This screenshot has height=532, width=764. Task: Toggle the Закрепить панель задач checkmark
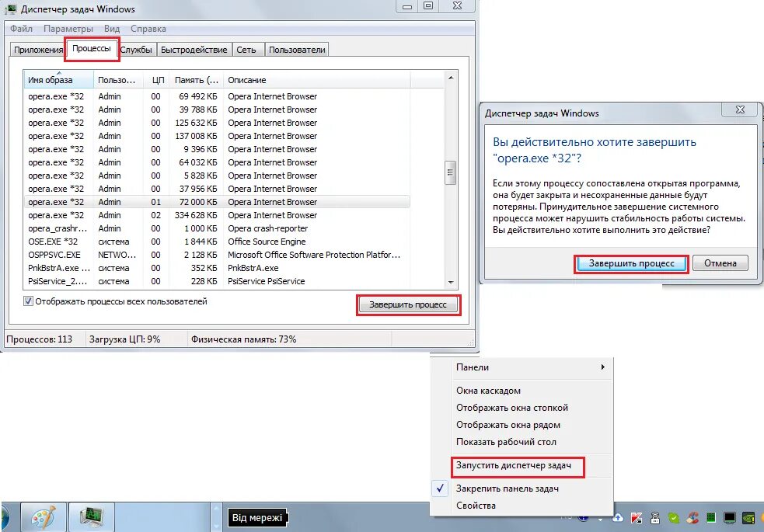pos(441,489)
